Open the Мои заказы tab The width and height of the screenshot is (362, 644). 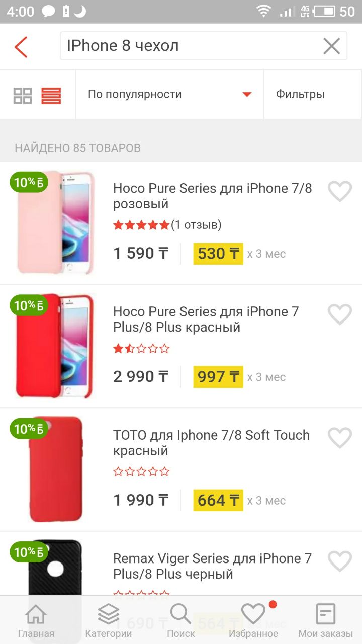pos(326,620)
